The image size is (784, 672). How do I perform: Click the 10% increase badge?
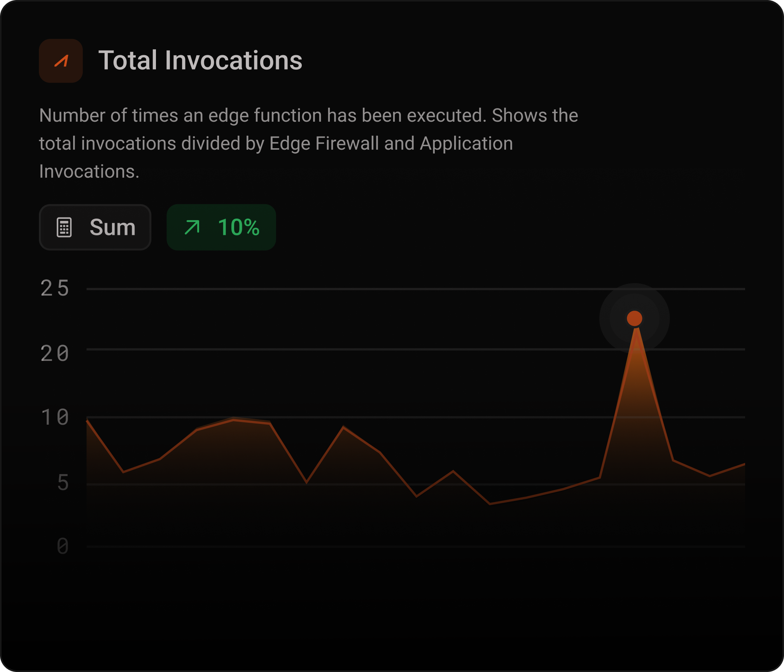(221, 227)
